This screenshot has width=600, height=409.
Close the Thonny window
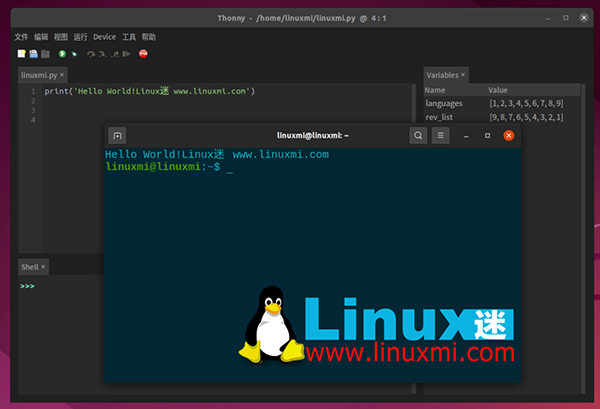click(x=584, y=18)
